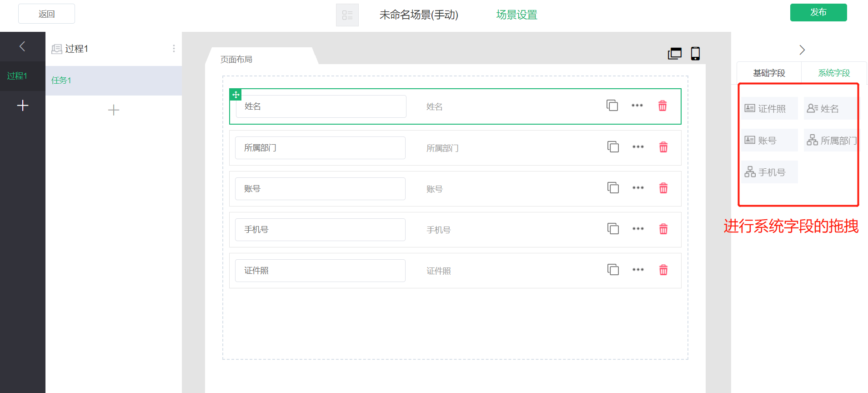The image size is (868, 393).
Task: Collapse the right field panel with the chevron
Action: click(802, 50)
